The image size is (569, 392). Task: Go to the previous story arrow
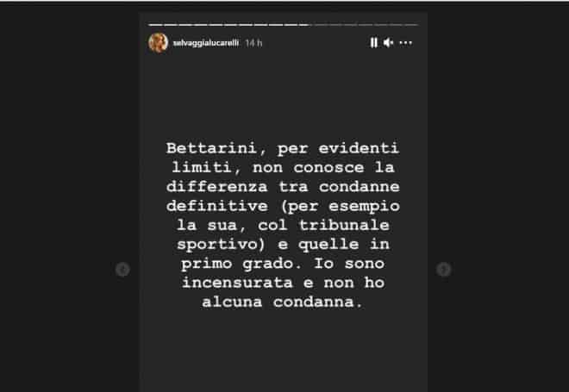[122, 270]
